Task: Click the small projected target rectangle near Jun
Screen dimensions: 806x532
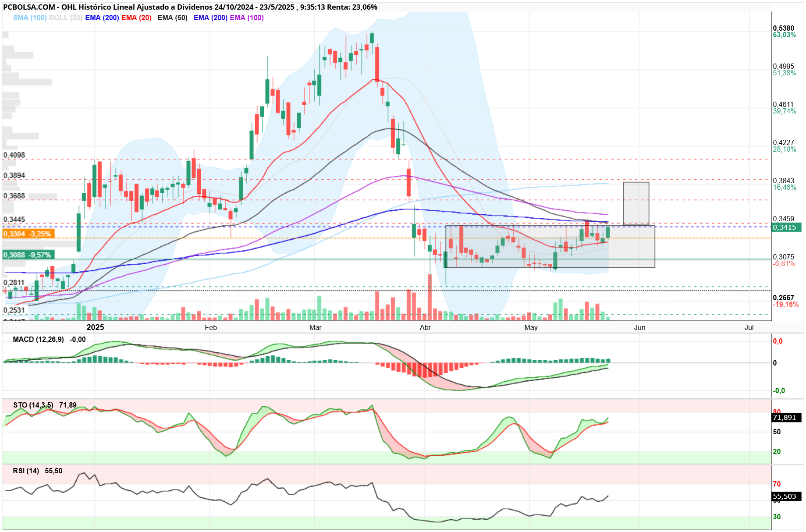Action: pos(636,203)
